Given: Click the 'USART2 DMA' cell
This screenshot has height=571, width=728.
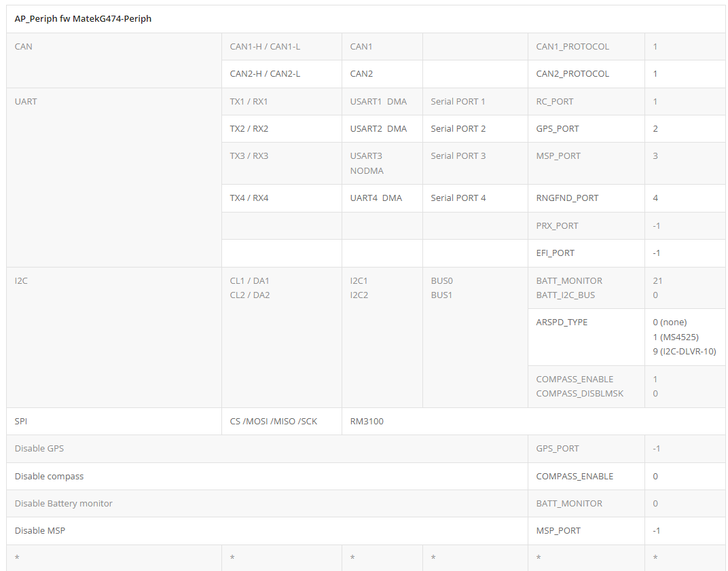Looking at the screenshot, I should [382, 128].
